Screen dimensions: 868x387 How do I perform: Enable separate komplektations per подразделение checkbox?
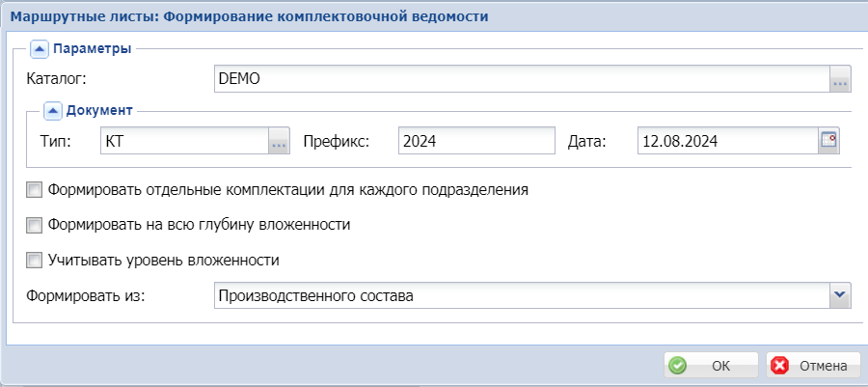(35, 190)
